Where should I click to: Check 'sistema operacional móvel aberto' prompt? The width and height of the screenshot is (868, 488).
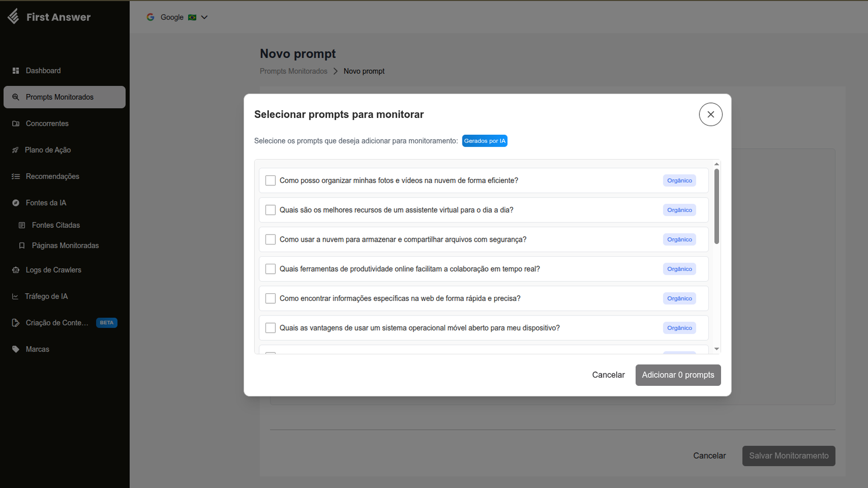tap(270, 328)
